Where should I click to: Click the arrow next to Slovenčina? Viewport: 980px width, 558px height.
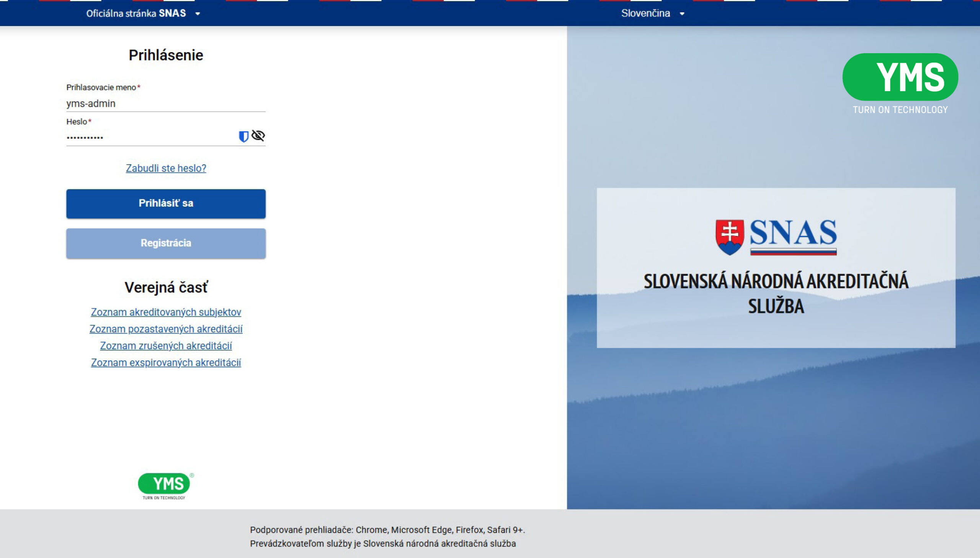point(682,14)
